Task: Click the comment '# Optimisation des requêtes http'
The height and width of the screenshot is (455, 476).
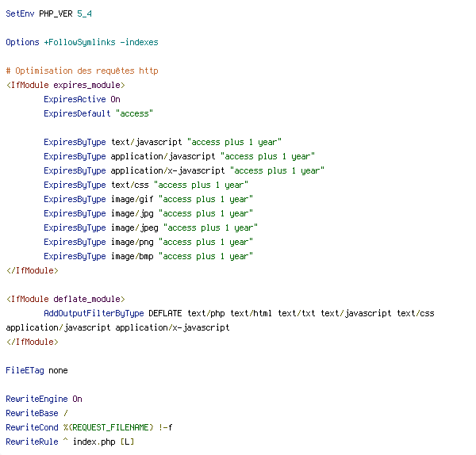Action: pos(83,71)
